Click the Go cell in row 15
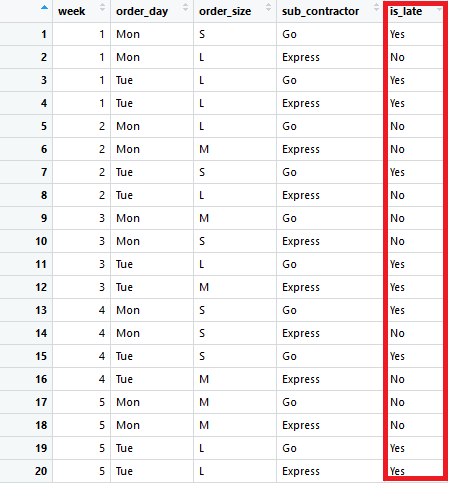This screenshot has height=489, width=452. coord(289,356)
